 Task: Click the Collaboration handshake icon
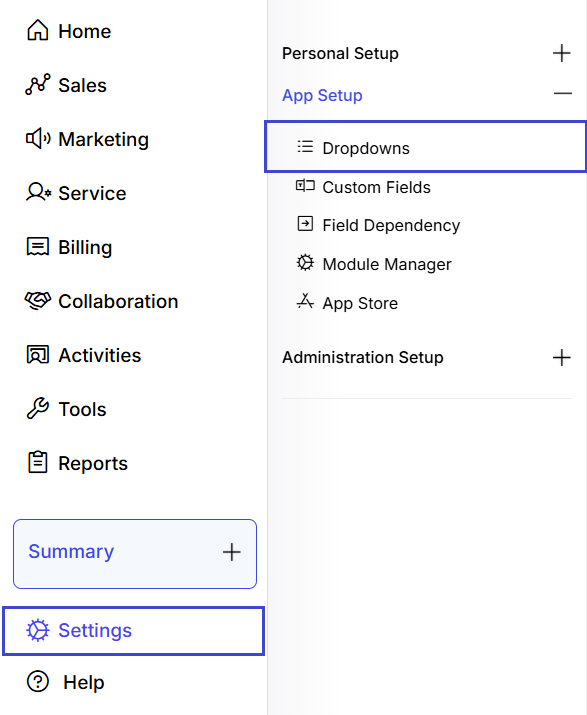coord(38,301)
